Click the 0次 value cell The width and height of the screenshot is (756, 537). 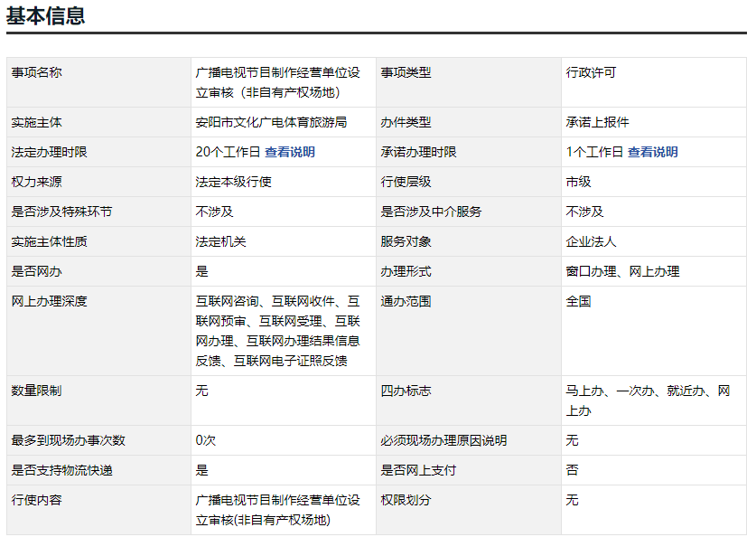click(206, 440)
